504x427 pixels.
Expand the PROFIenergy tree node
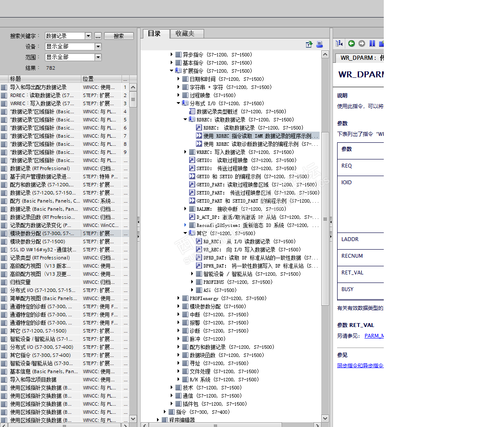tap(178, 298)
